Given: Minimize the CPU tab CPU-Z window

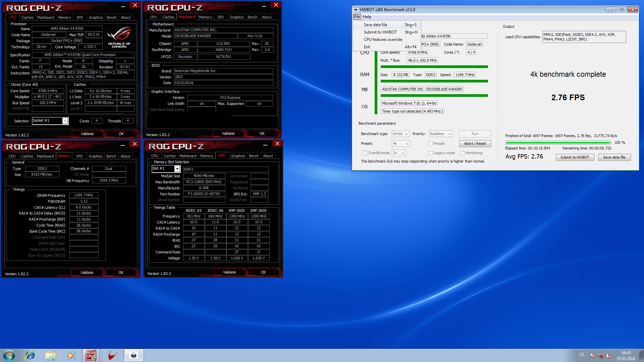Looking at the screenshot, I should point(123,6).
